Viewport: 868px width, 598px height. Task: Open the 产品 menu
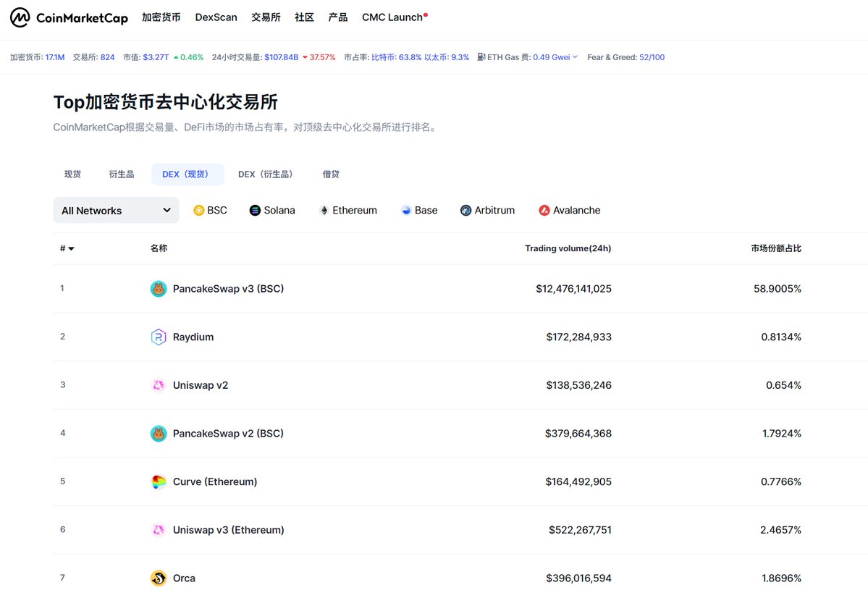pos(337,17)
